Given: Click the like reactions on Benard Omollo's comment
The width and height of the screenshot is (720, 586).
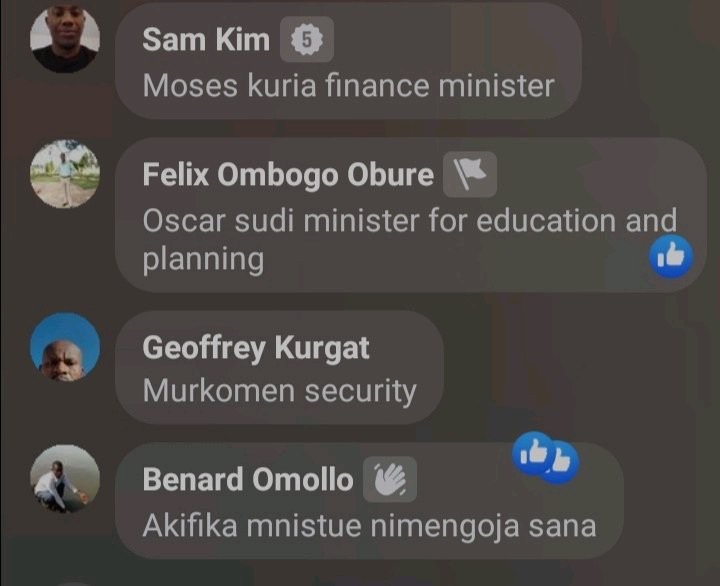Looking at the screenshot, I should coord(546,458).
